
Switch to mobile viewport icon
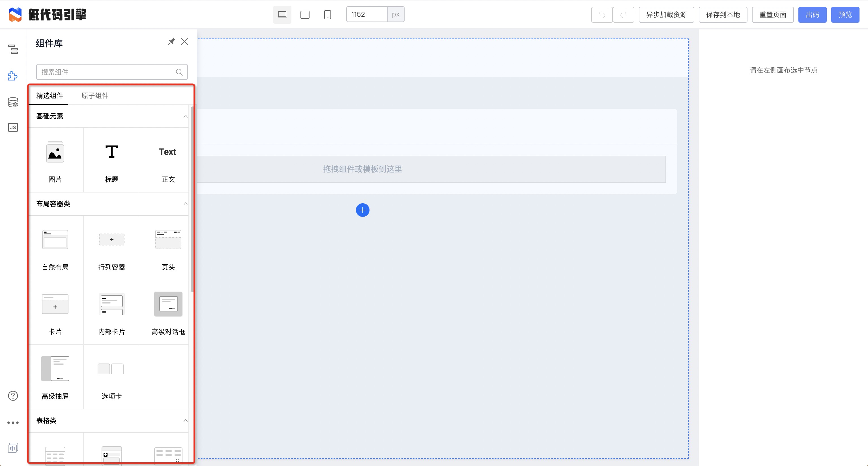pos(327,14)
